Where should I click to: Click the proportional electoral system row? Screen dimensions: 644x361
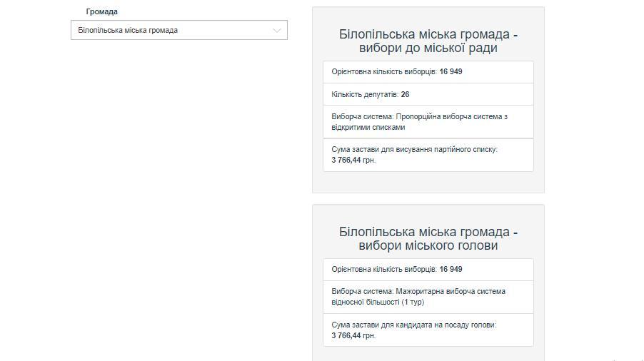(x=428, y=122)
